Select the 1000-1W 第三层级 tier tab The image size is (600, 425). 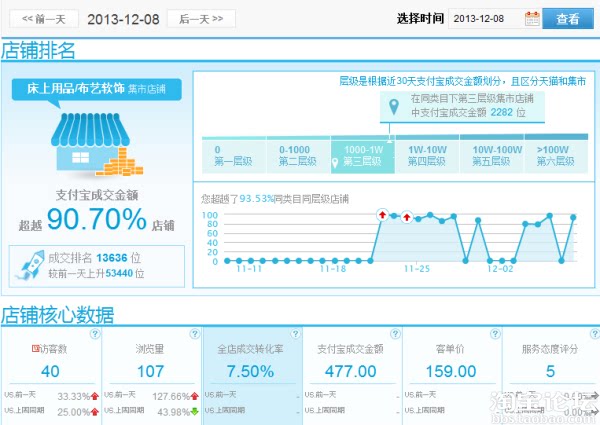(x=363, y=155)
